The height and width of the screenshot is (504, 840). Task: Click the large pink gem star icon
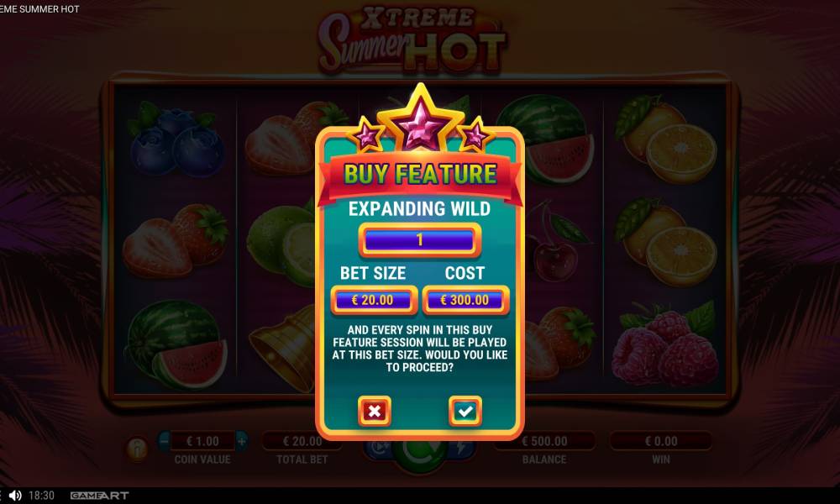(x=421, y=121)
